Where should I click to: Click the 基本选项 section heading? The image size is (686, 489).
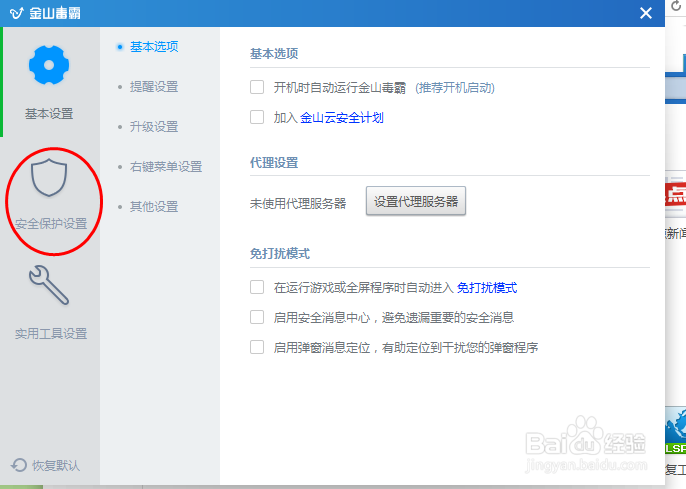(274, 54)
